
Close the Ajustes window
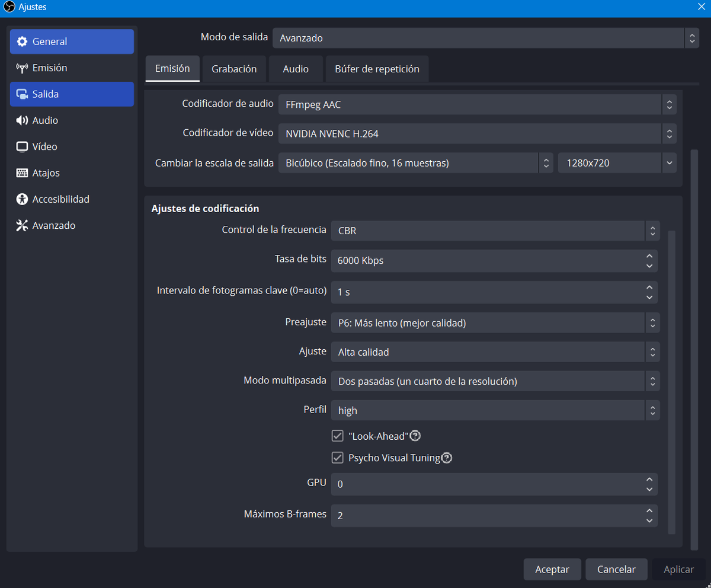coord(701,7)
